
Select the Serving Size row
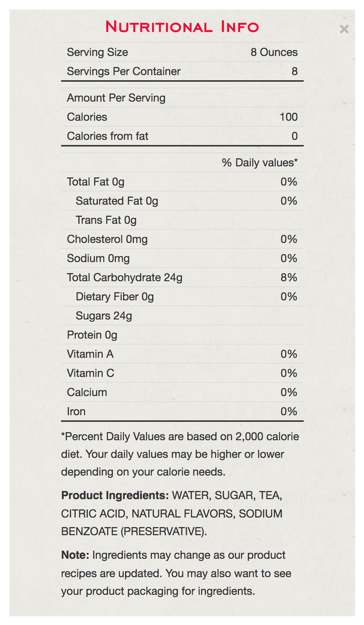[182, 52]
